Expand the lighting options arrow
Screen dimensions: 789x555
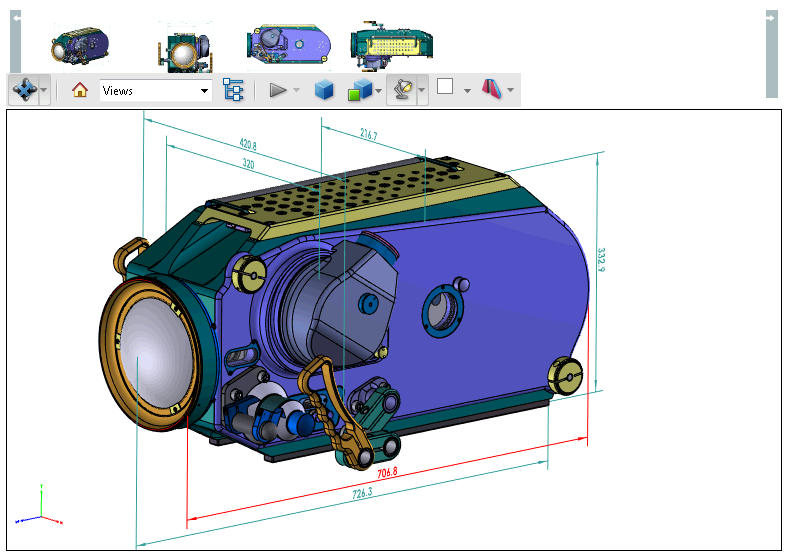(x=422, y=90)
